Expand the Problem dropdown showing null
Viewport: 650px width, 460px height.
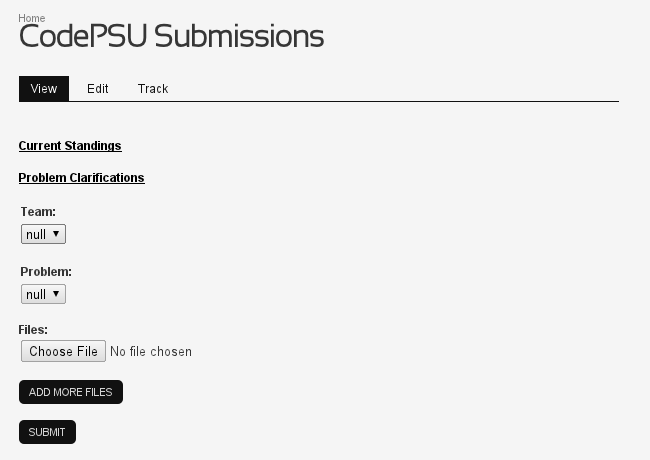44,294
